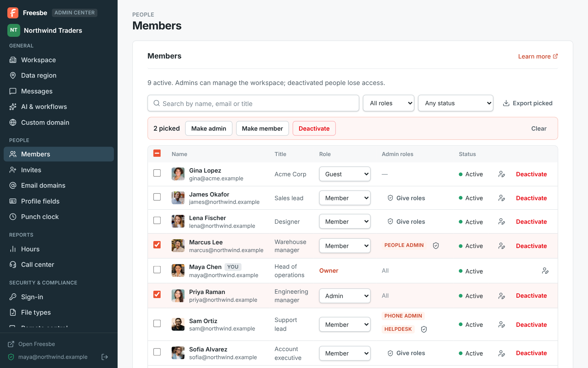Click Maya Chen's user-edit icon
Image resolution: width=588 pixels, height=368 pixels.
545,271
